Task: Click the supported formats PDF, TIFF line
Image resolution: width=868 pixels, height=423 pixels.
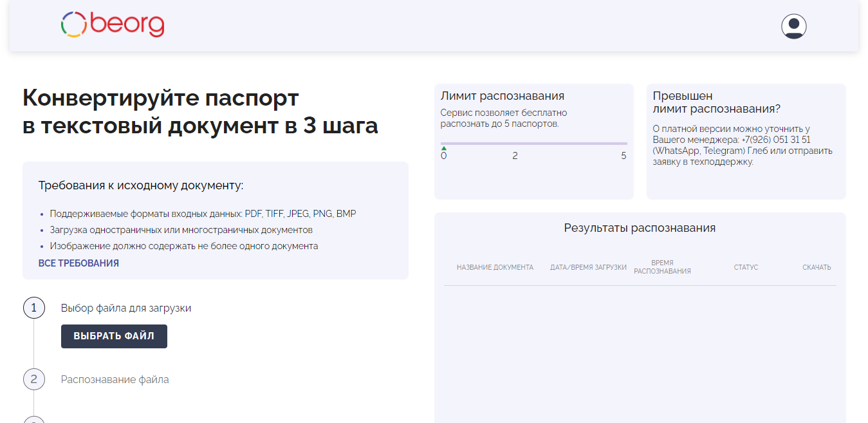Action: coord(203,214)
